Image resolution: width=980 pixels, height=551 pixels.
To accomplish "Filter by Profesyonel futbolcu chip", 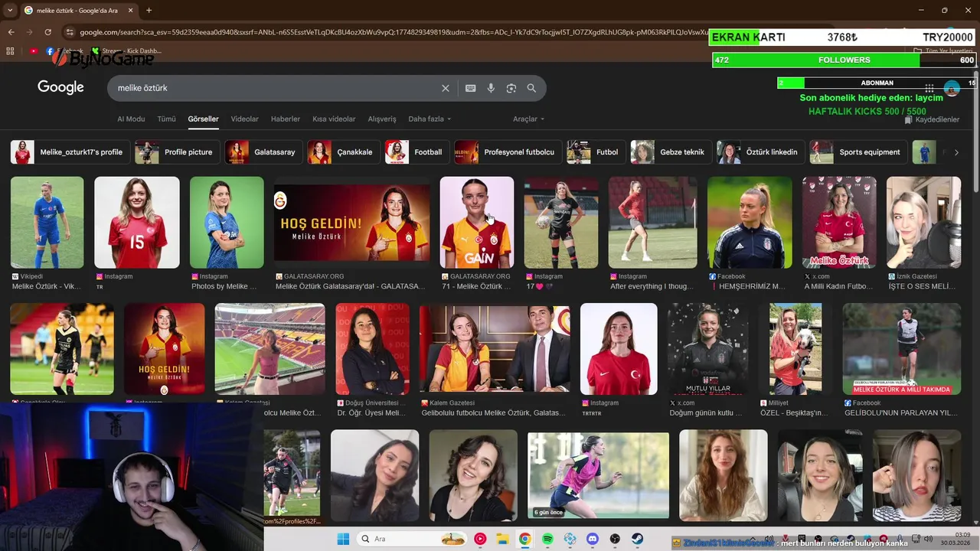I will [508, 152].
